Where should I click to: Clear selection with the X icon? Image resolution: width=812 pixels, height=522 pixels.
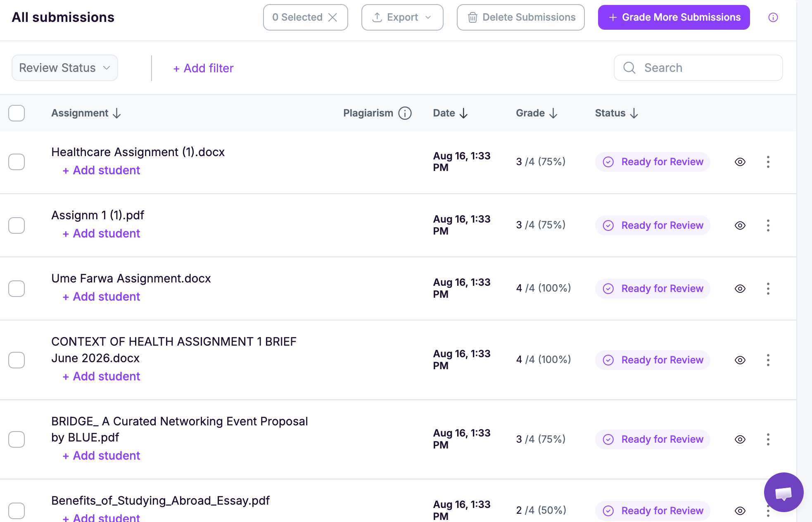[x=332, y=17]
